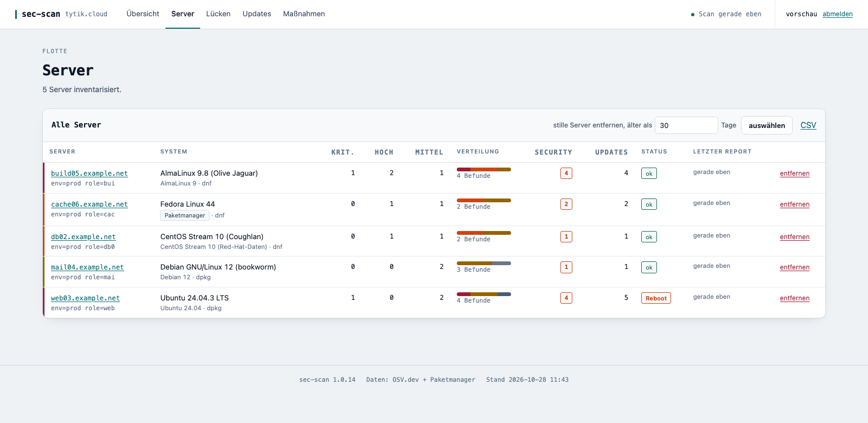Click the green scan status dot

click(693, 15)
